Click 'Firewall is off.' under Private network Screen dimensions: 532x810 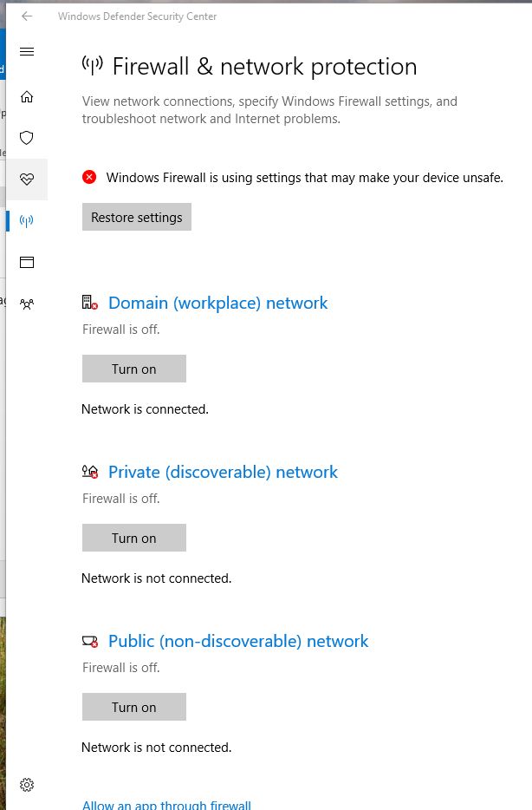121,499
